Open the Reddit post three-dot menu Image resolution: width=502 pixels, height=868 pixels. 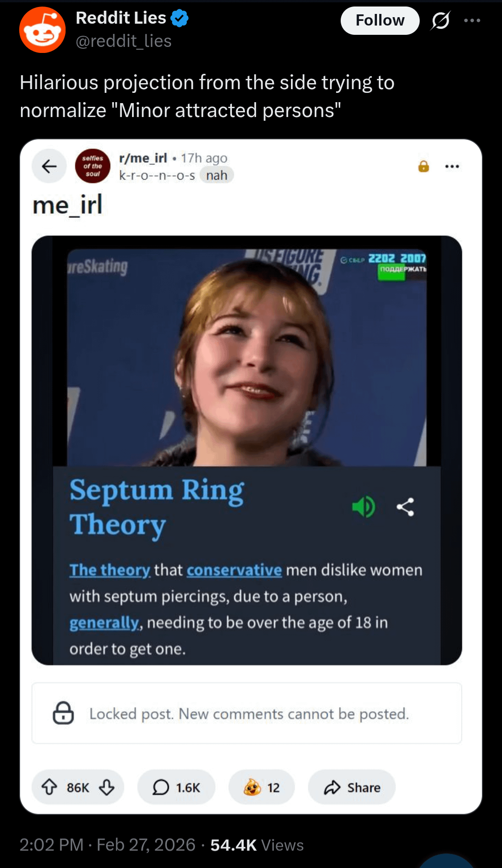pos(452,166)
